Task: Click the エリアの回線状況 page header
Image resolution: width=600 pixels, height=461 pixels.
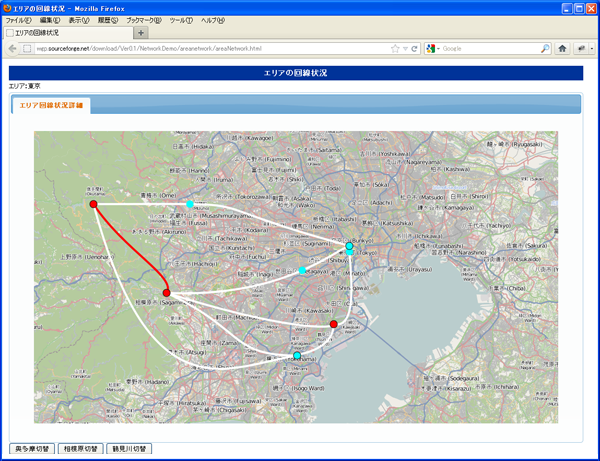Action: pyautogui.click(x=296, y=73)
